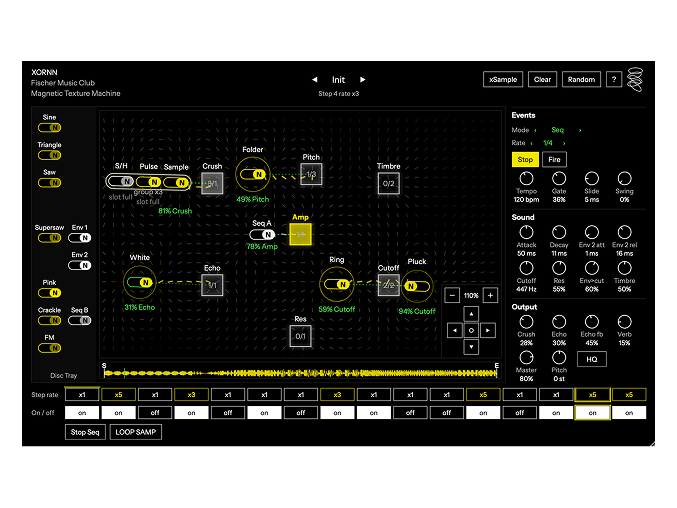
Task: Pan the field right with the right arrow
Action: point(488,331)
